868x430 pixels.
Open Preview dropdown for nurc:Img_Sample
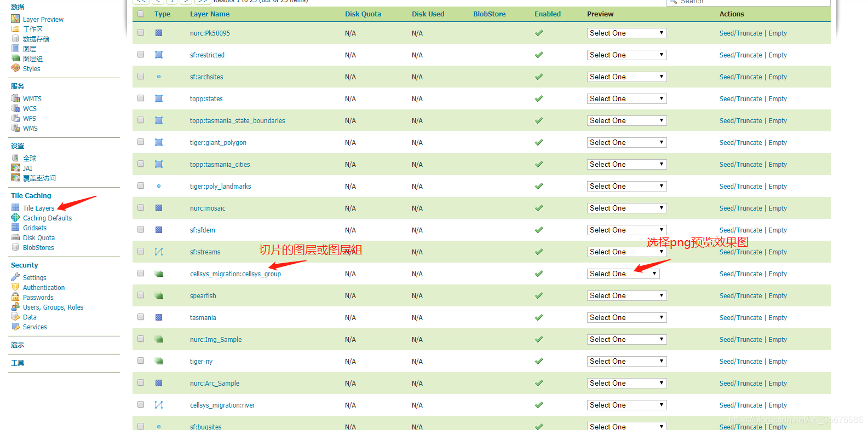(626, 339)
